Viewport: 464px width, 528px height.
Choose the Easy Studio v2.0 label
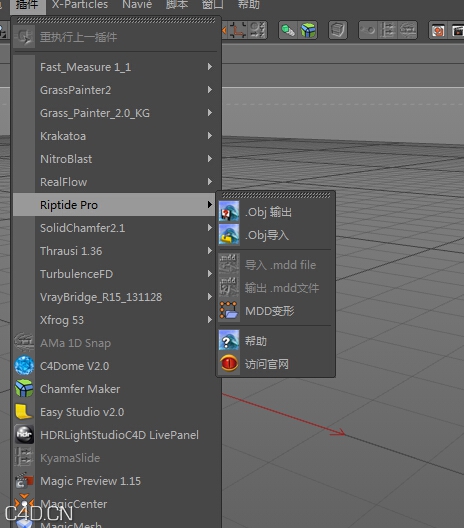click(82, 412)
